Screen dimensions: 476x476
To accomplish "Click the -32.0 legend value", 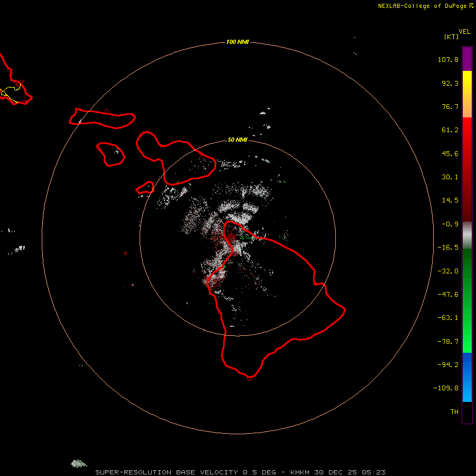I will [x=448, y=271].
